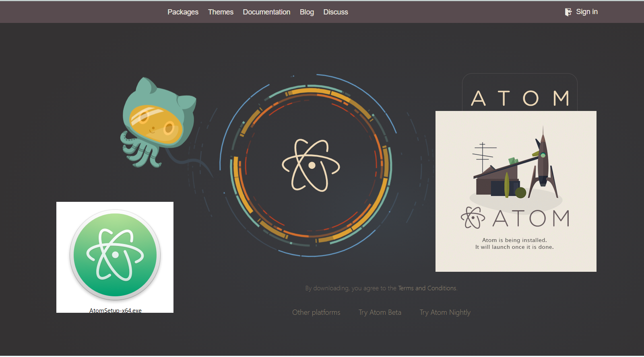Screen dimensions: 644x357
Task: Click the small Atom logo in installer splash
Action: tap(473, 217)
